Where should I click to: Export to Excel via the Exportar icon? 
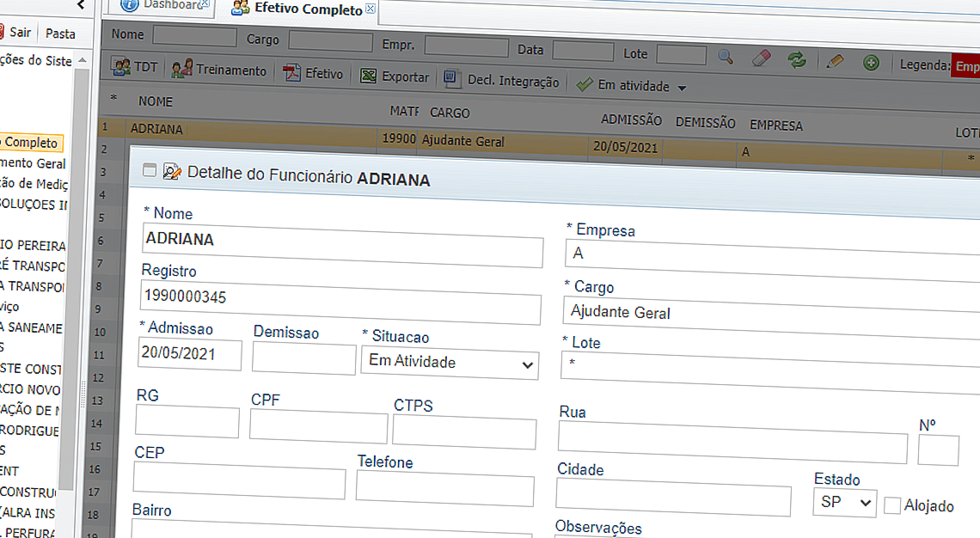(x=370, y=76)
